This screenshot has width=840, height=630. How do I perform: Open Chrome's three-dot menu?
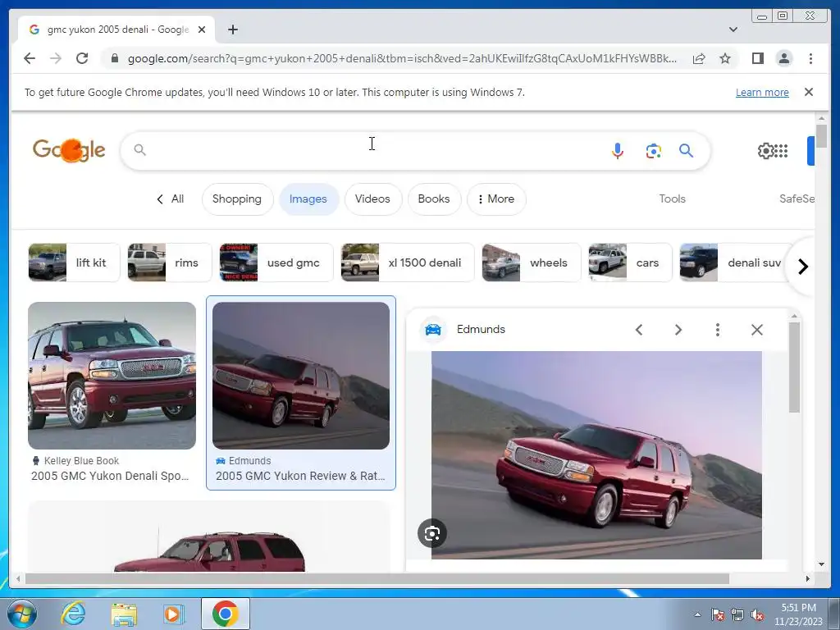(x=810, y=58)
